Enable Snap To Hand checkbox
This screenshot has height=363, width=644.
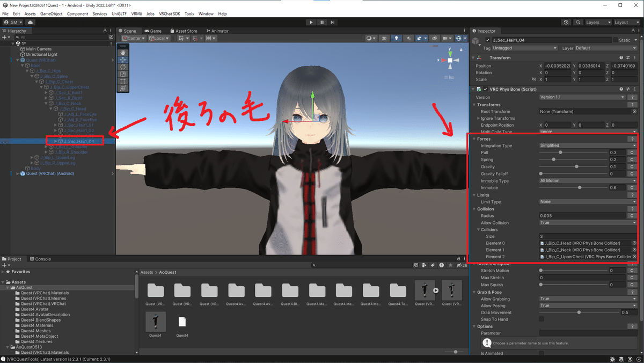(x=541, y=319)
